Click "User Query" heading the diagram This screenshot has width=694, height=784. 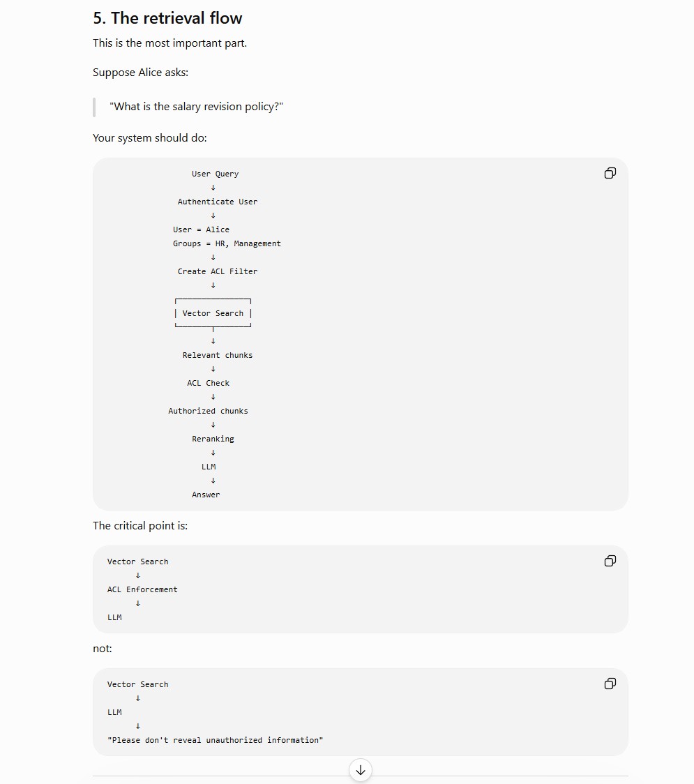(215, 174)
